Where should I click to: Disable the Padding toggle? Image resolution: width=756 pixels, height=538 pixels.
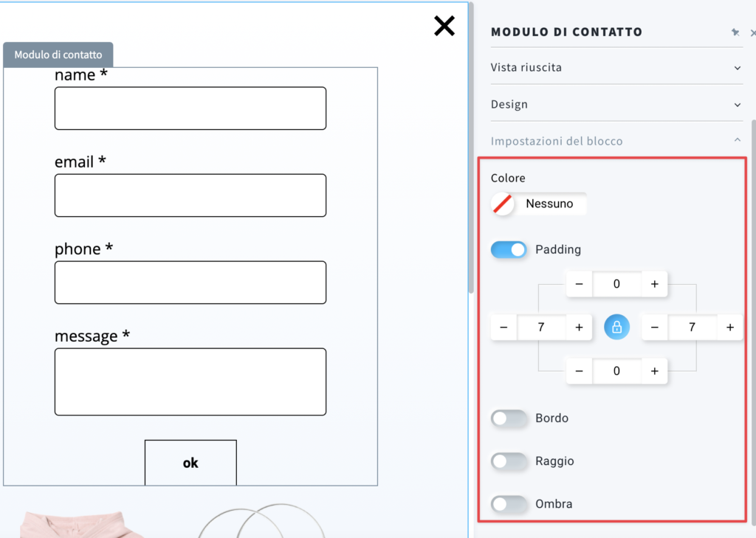pos(509,249)
